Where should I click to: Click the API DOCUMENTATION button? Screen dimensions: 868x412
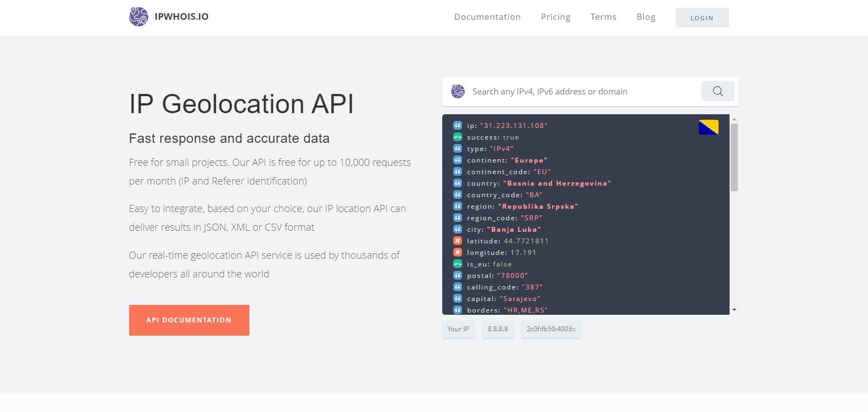[189, 320]
